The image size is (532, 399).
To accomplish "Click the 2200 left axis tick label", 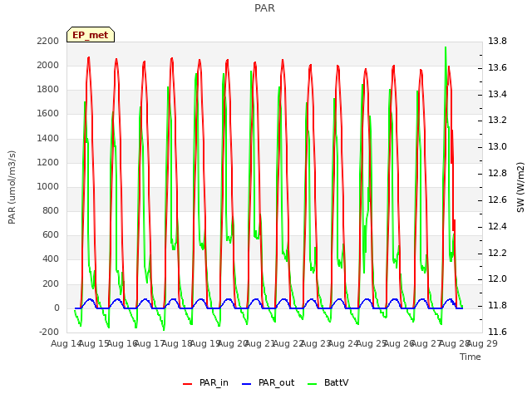I will [48, 42].
